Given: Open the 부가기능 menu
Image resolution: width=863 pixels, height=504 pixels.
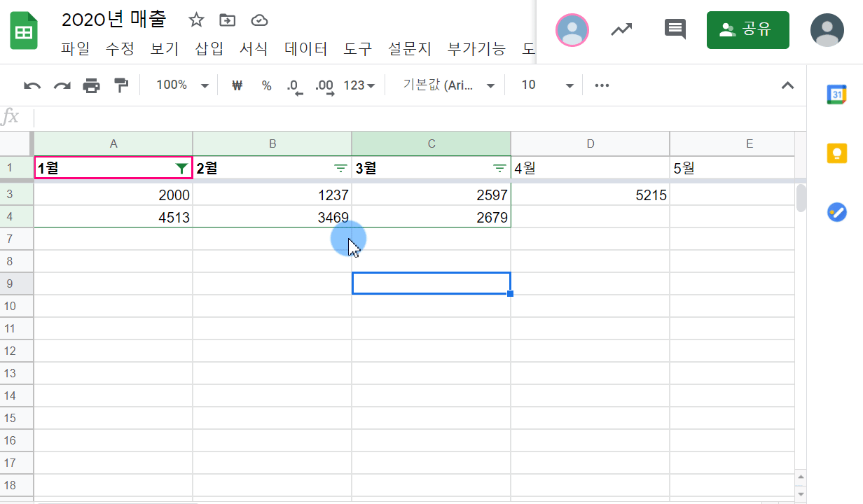Looking at the screenshot, I should tap(476, 49).
